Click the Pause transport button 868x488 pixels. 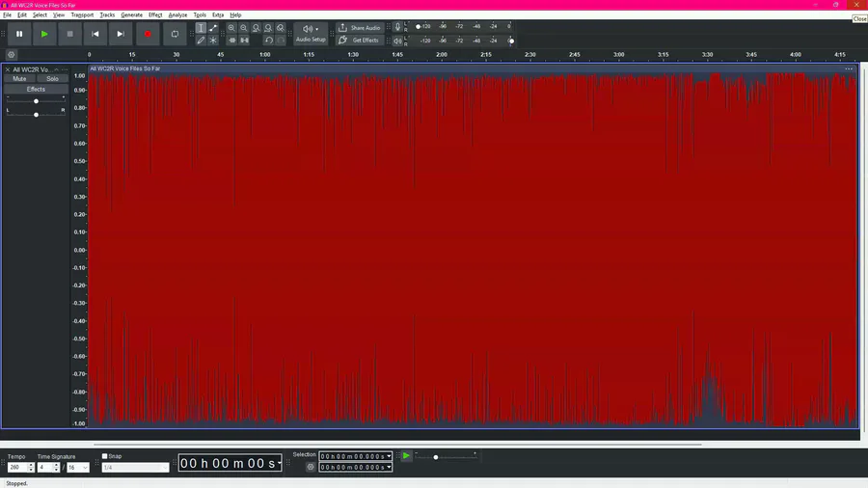(19, 34)
